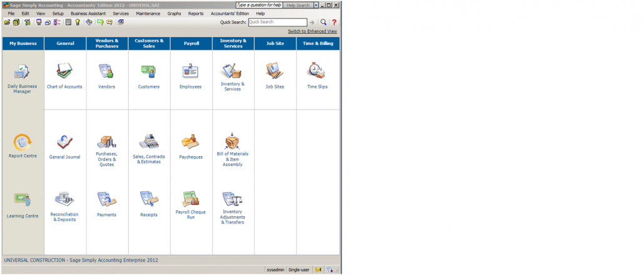
Task: Click the yellow envelope status bar icon
Action: 318,269
